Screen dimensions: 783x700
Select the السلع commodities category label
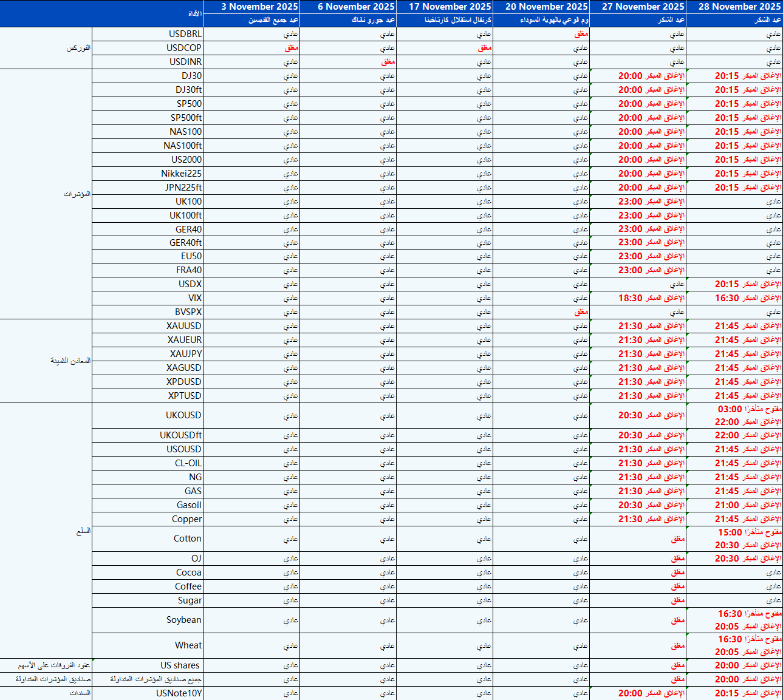pyautogui.click(x=83, y=531)
